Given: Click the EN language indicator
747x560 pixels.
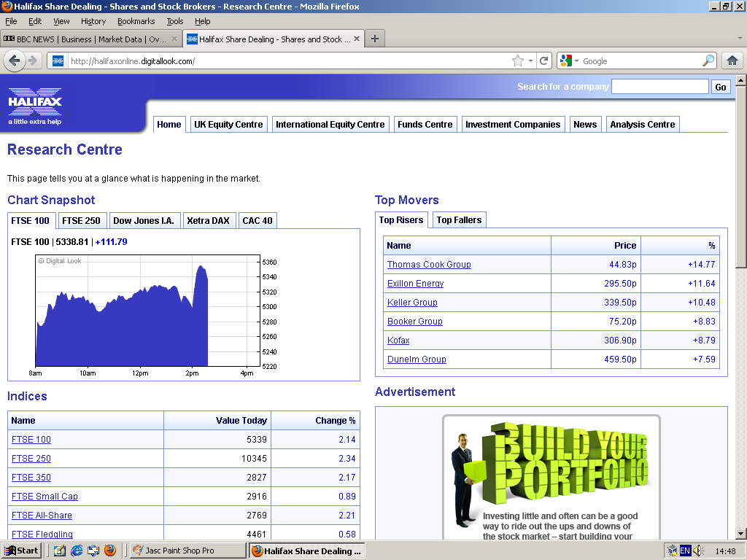Looking at the screenshot, I should 685,551.
